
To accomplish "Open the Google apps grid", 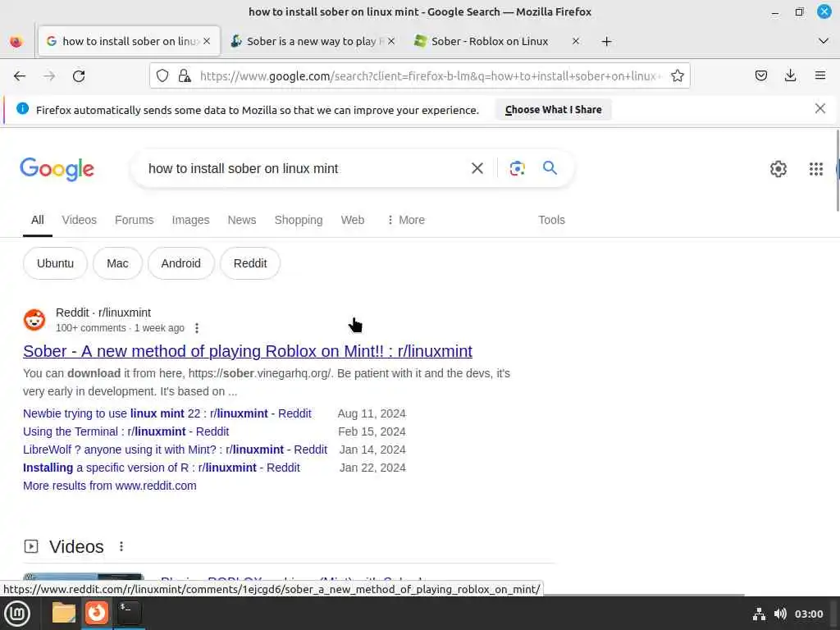I will (x=815, y=169).
